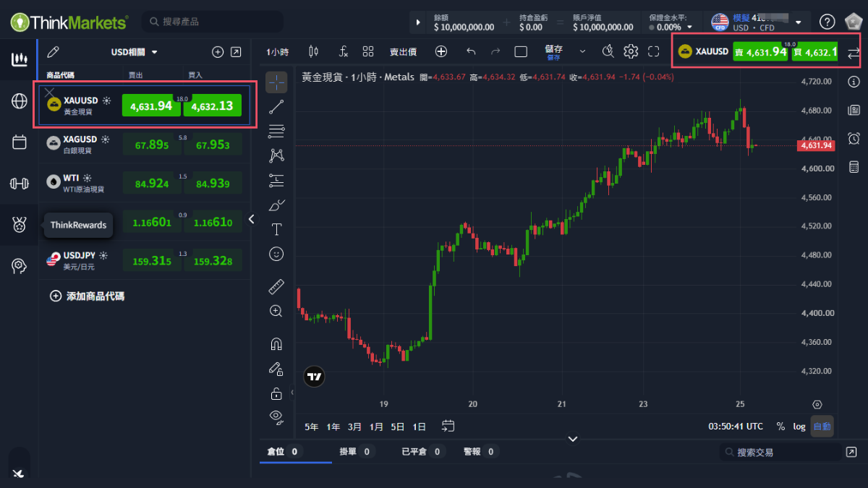Open help question mark icon
The height and width of the screenshot is (488, 868).
(827, 22)
